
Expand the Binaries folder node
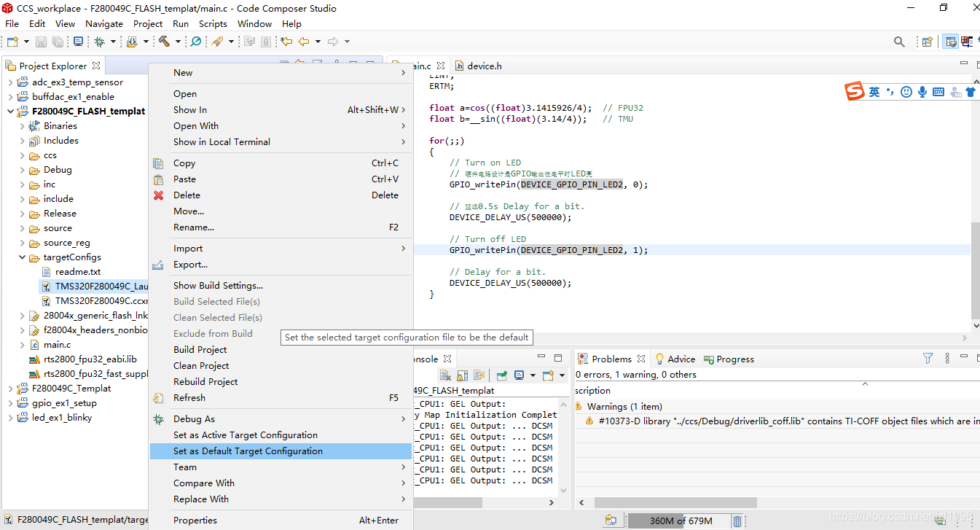pos(22,126)
